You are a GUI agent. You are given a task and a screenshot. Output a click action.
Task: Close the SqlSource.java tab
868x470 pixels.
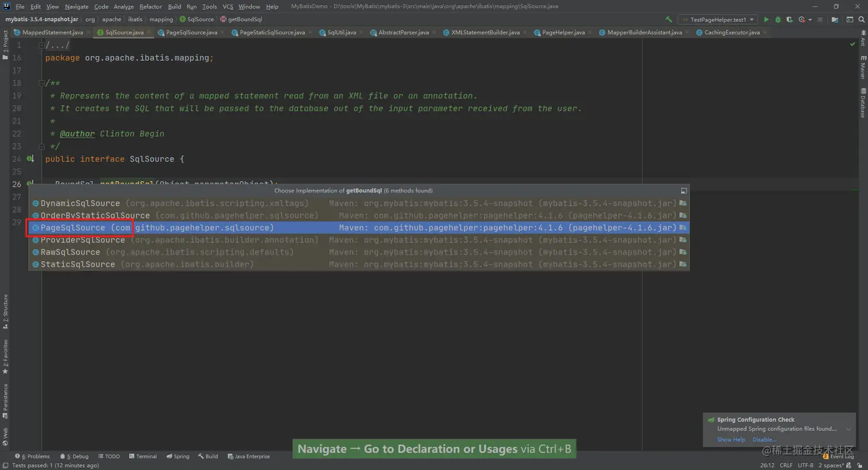[149, 32]
